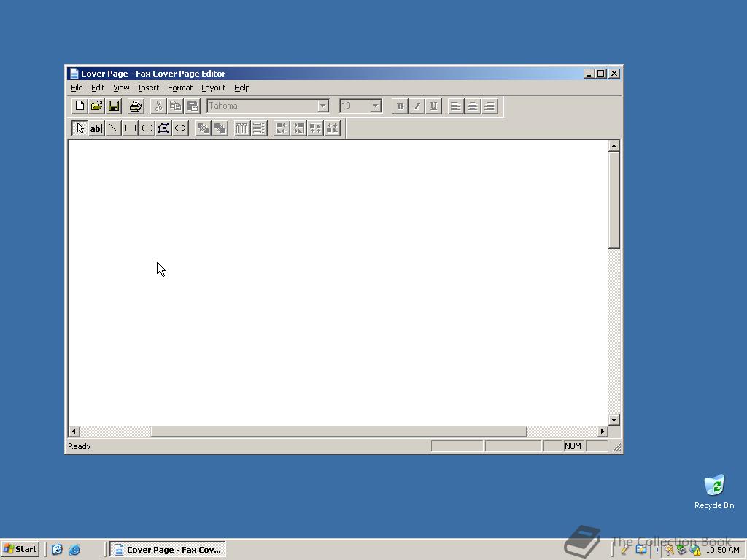747x560 pixels.
Task: Align text left in toolbar
Action: 455,106
